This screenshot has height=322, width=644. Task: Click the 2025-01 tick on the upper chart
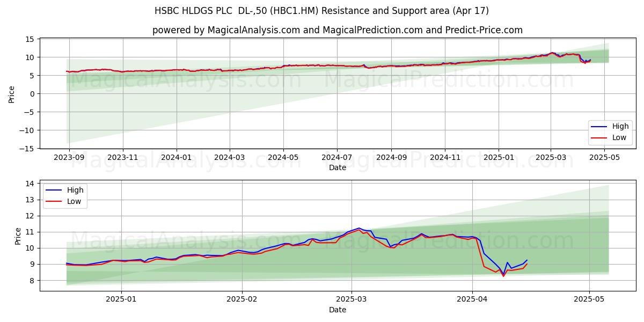click(x=499, y=157)
